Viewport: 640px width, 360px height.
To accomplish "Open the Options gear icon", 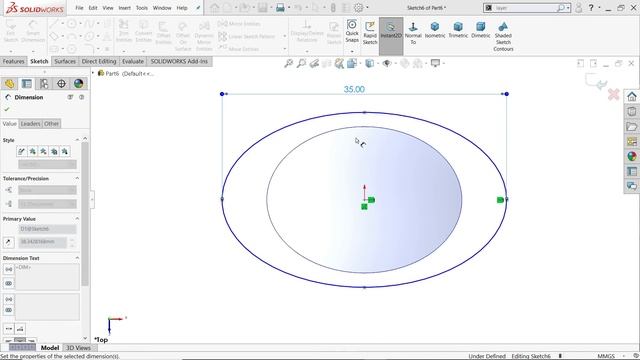I will tap(358, 7).
